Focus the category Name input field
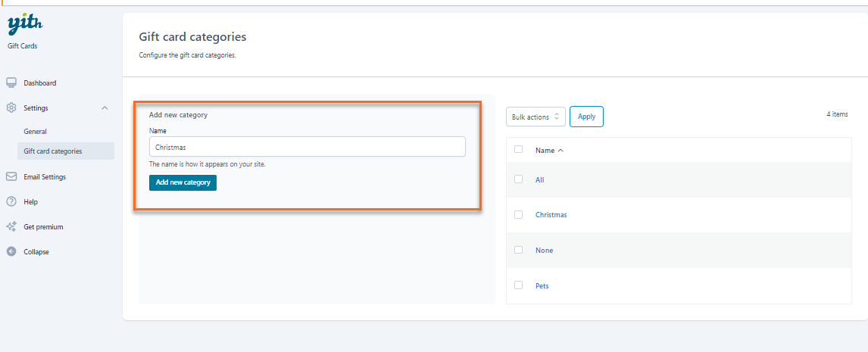 (307, 147)
